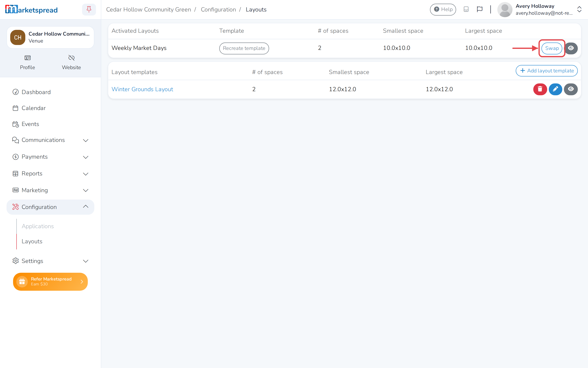
Task: Select Layouts under Configuration
Action: pyautogui.click(x=32, y=241)
